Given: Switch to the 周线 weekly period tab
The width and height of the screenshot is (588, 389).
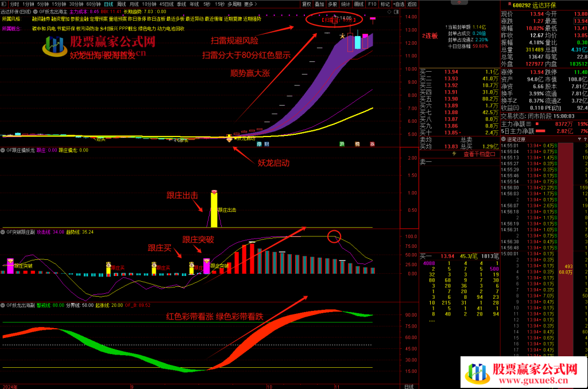Looking at the screenshot, I should click(x=121, y=4).
